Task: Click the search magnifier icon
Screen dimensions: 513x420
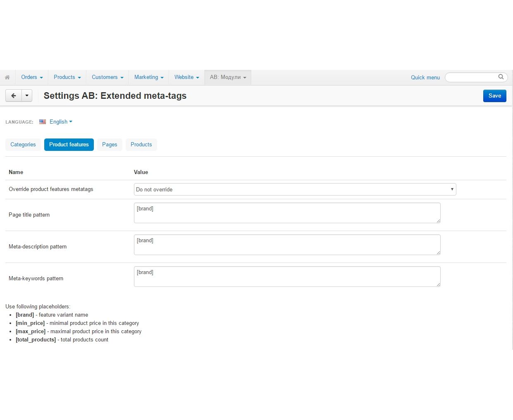Action: pos(501,77)
